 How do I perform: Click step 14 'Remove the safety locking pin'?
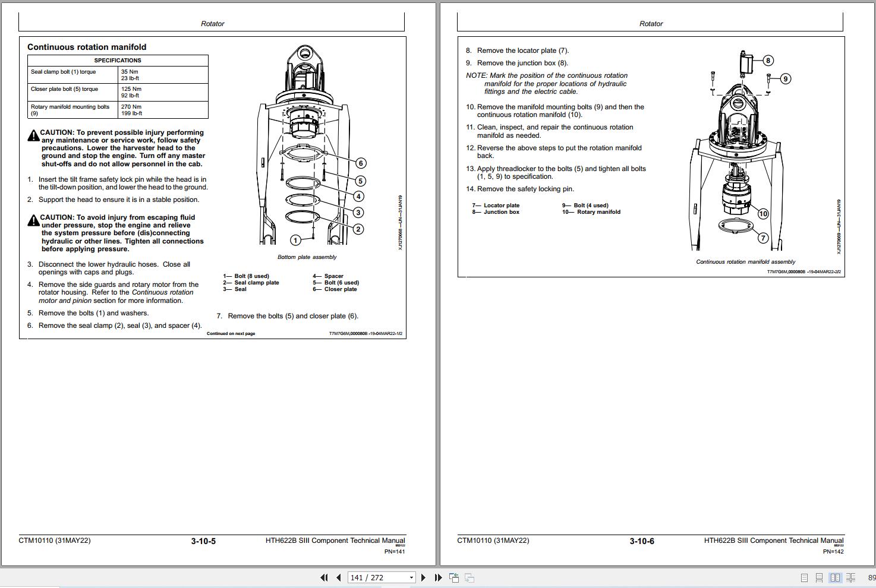tap(520, 189)
